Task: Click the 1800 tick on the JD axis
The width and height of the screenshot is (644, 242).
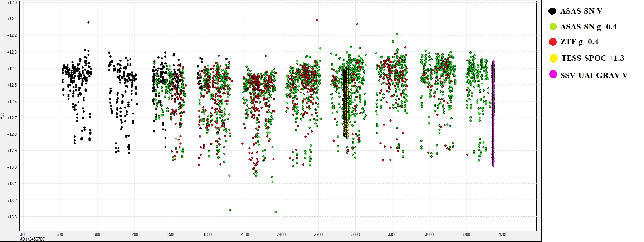Action: (x=208, y=234)
